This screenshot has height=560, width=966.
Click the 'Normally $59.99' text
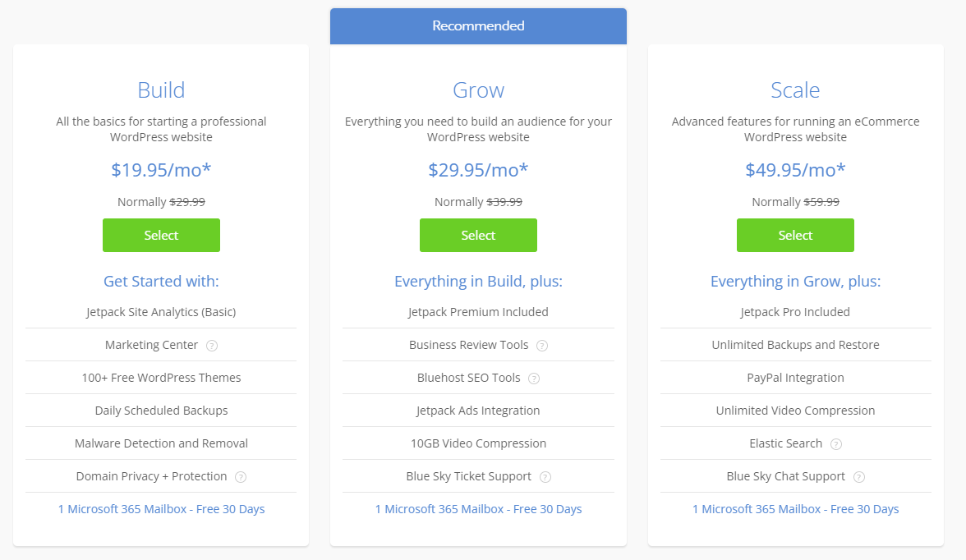pos(795,202)
